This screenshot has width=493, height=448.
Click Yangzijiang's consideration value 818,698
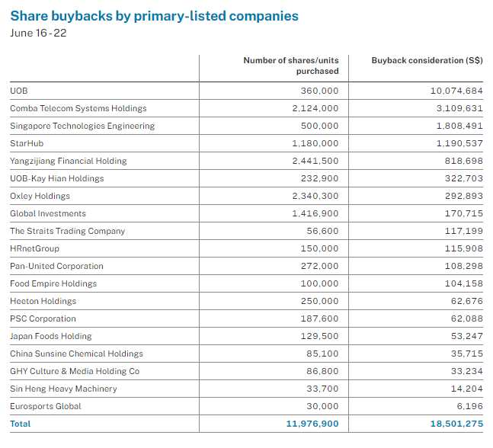464,161
